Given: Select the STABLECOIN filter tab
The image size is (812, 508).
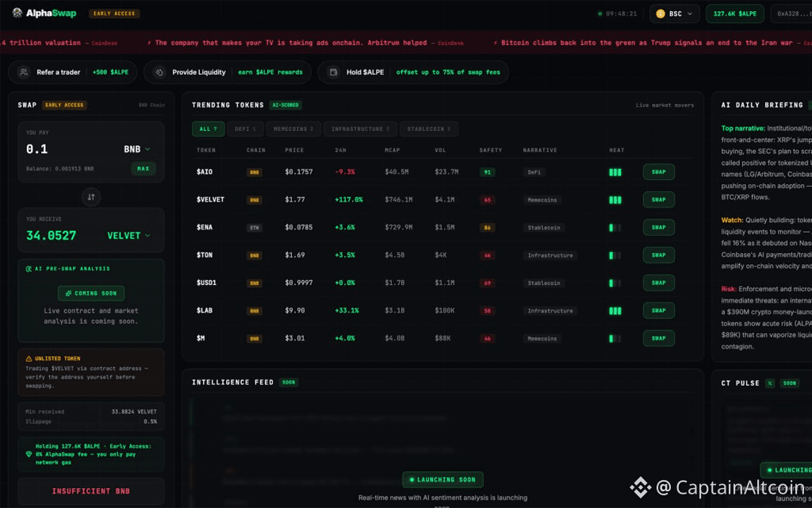Looking at the screenshot, I should pyautogui.click(x=429, y=129).
